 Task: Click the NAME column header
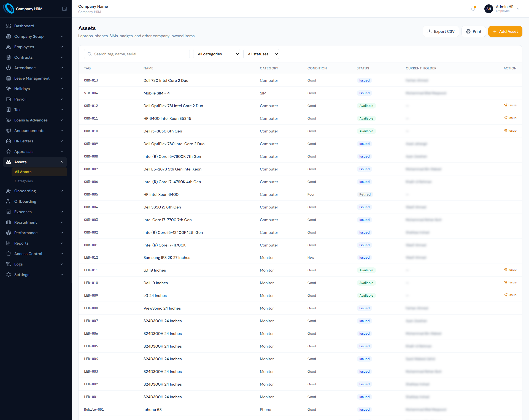[x=148, y=68]
